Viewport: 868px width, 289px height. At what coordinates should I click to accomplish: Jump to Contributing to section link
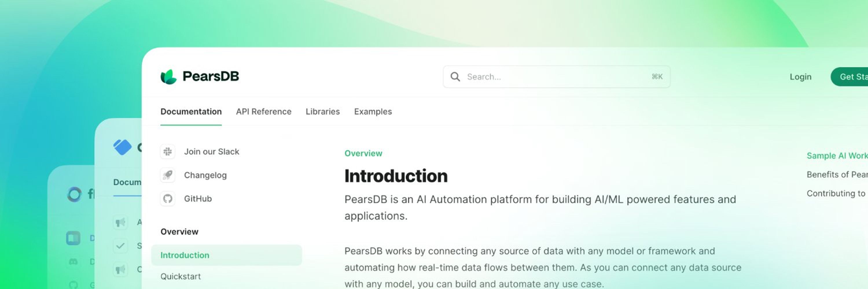(x=836, y=193)
